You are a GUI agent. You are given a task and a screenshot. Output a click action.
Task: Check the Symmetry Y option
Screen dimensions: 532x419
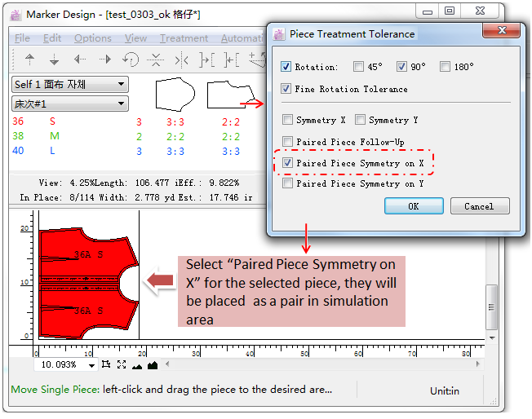(x=360, y=120)
